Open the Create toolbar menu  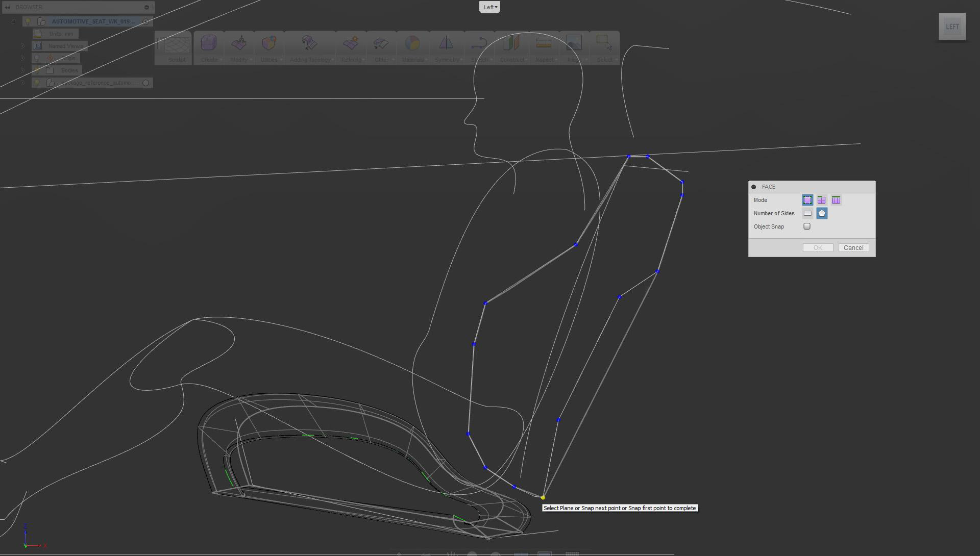tap(209, 48)
